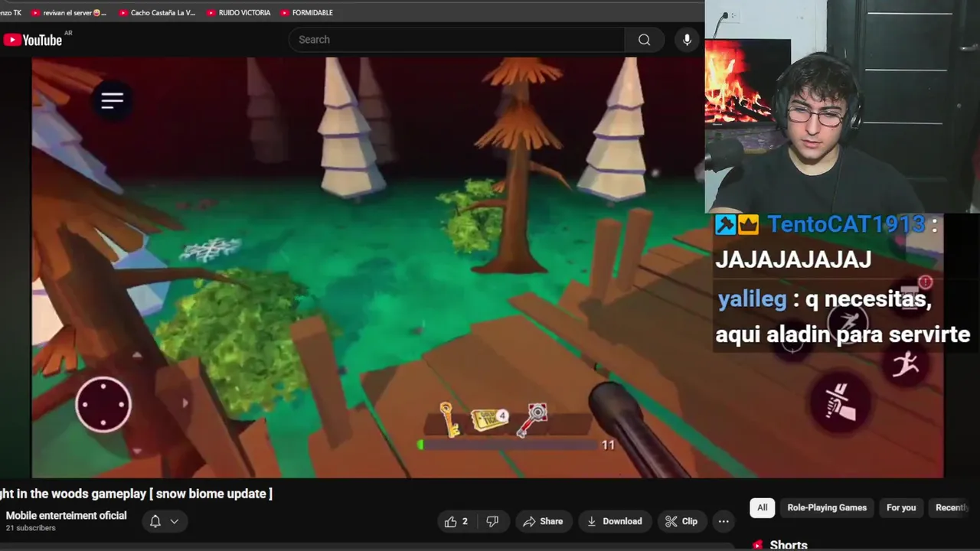Select the All filter chip
Image resolution: width=980 pixels, height=551 pixels.
[762, 507]
